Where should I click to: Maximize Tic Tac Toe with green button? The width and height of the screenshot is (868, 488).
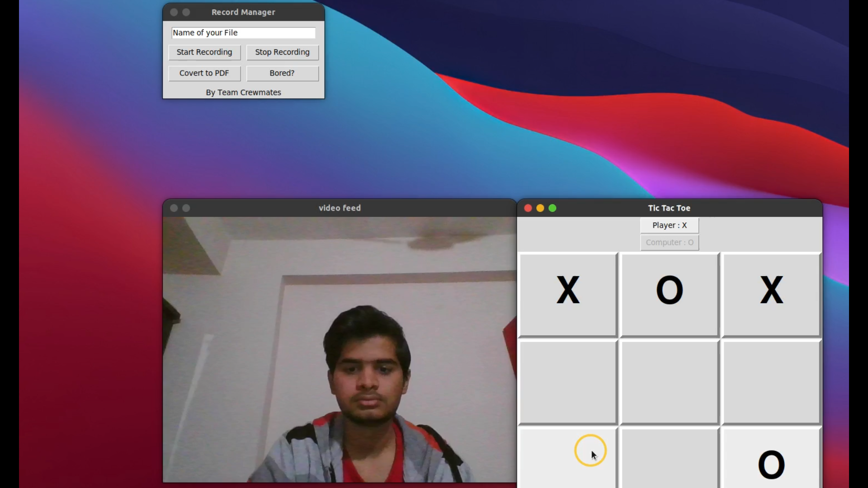tap(552, 208)
